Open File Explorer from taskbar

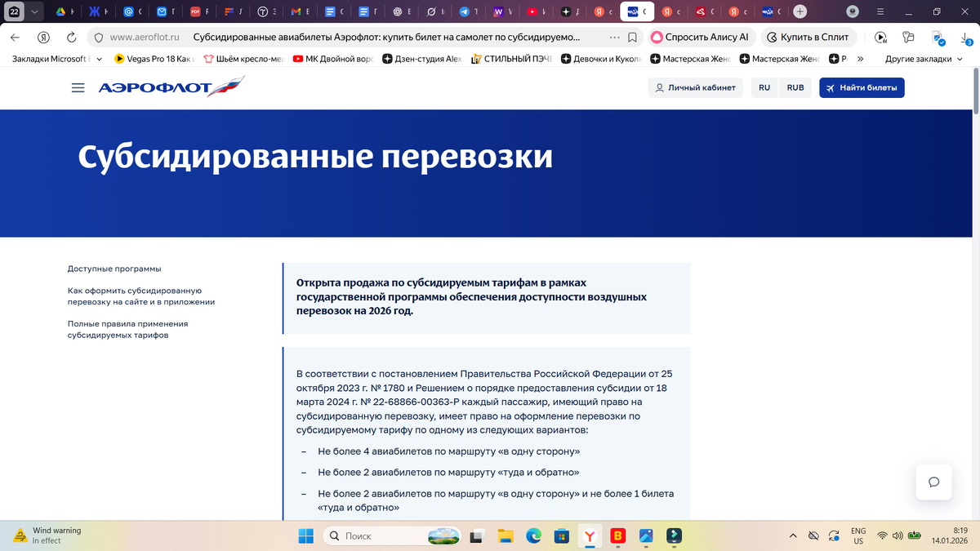click(x=506, y=536)
